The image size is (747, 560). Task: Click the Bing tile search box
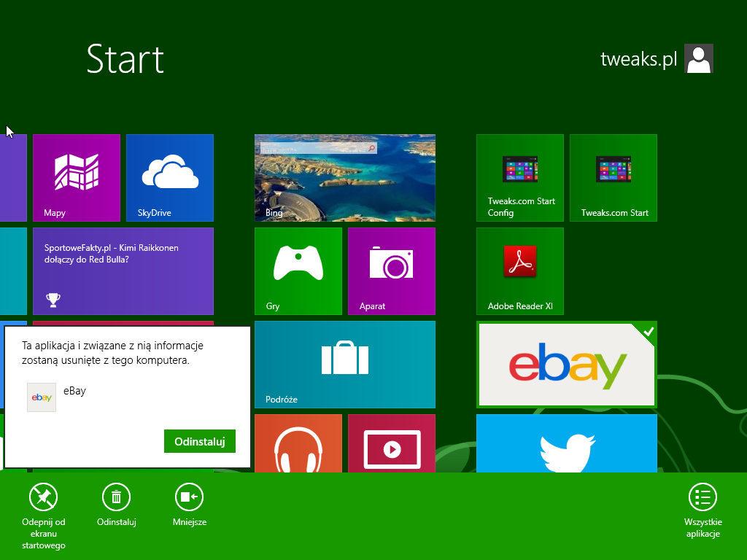point(319,148)
